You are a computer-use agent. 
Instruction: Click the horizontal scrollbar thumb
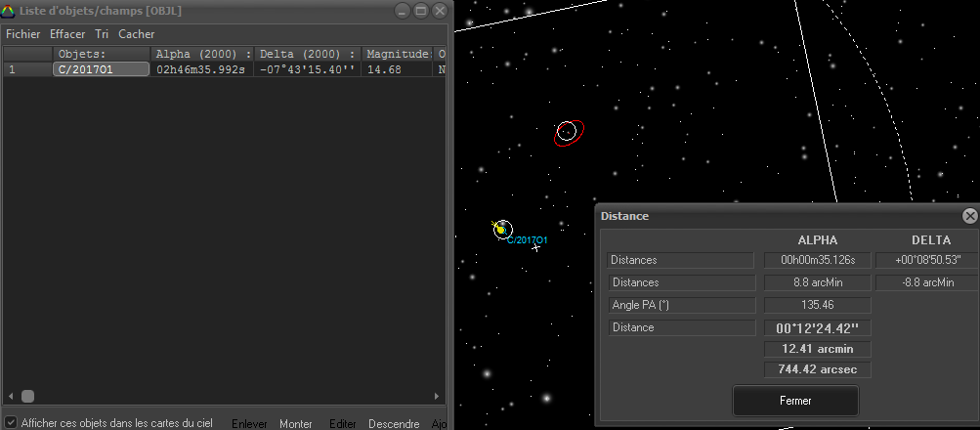[x=27, y=396]
